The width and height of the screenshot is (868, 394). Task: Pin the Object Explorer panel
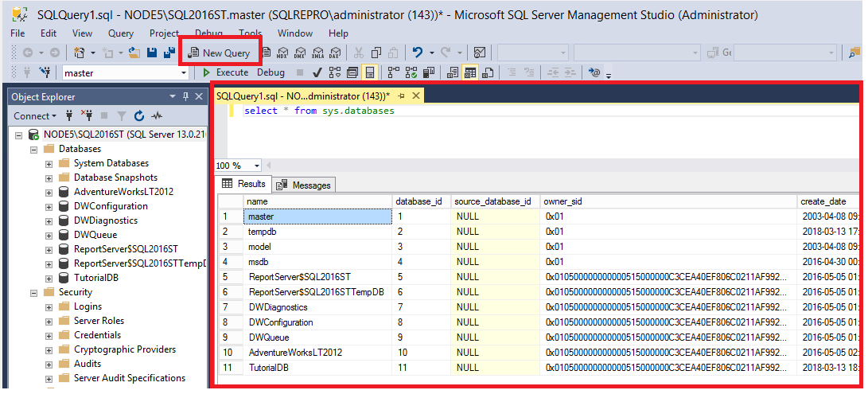186,96
